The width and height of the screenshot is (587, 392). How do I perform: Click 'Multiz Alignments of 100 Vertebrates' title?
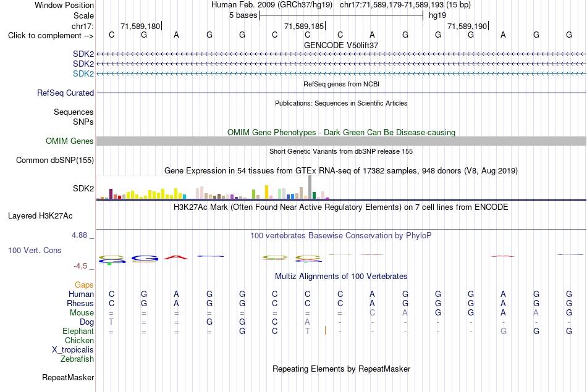click(341, 277)
